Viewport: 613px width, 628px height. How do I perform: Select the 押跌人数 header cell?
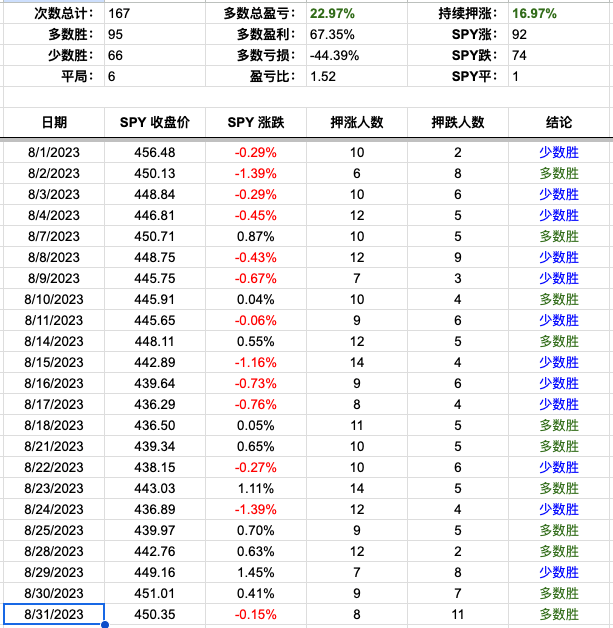pyautogui.click(x=458, y=122)
